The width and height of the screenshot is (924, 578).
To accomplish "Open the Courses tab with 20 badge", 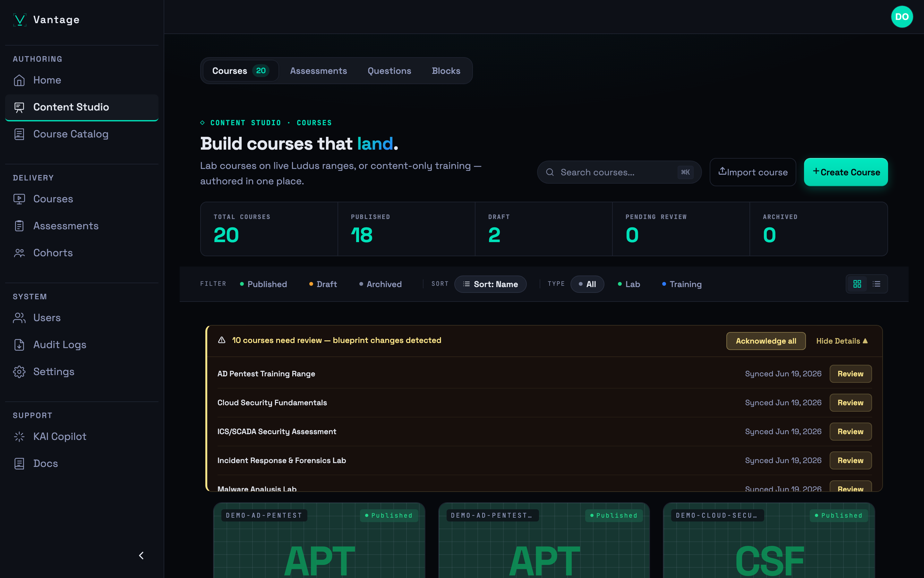I will tap(241, 71).
